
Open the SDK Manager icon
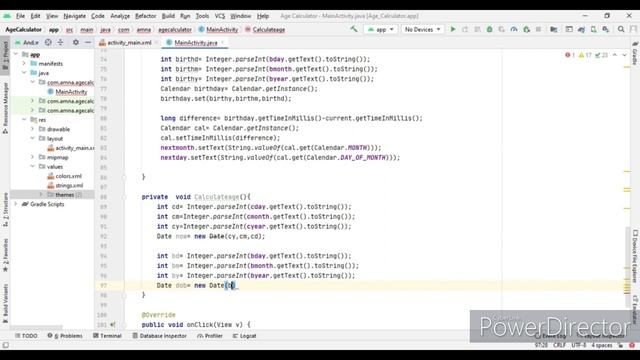point(606,29)
